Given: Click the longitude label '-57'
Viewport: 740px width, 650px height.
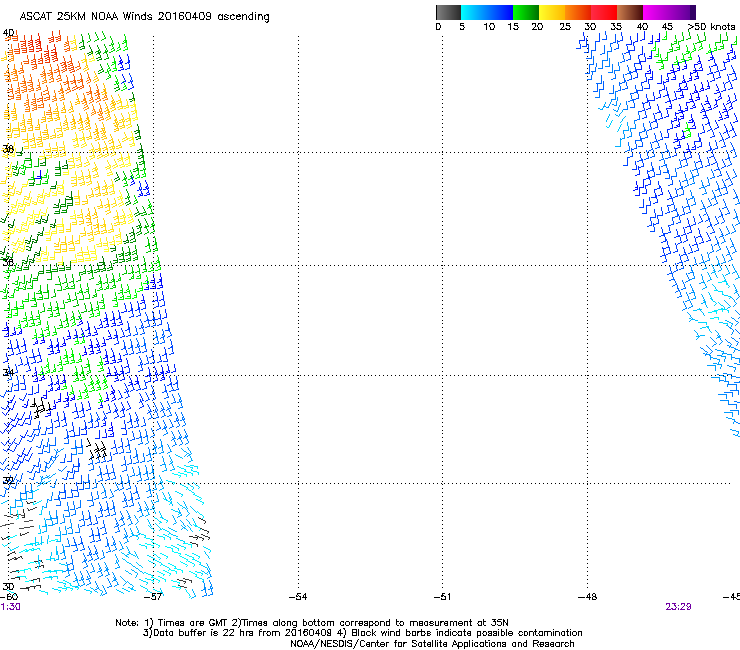Looking at the screenshot, I should coord(152,597).
